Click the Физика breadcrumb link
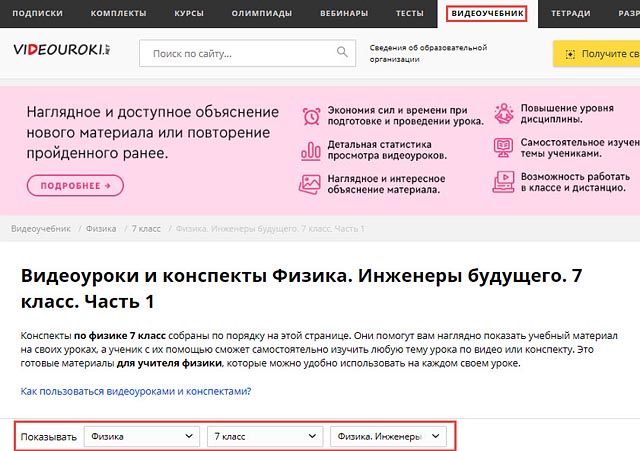640x451 pixels. [x=101, y=229]
